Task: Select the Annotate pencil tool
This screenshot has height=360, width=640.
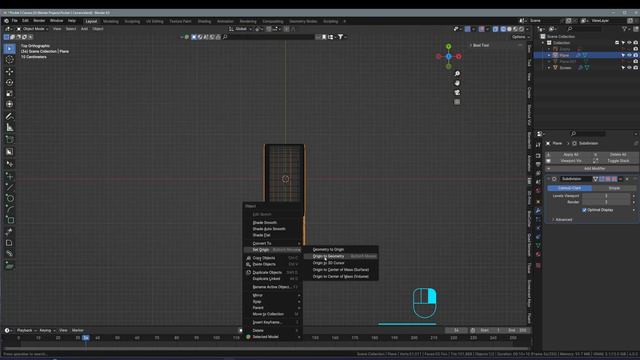Action: 9,117
